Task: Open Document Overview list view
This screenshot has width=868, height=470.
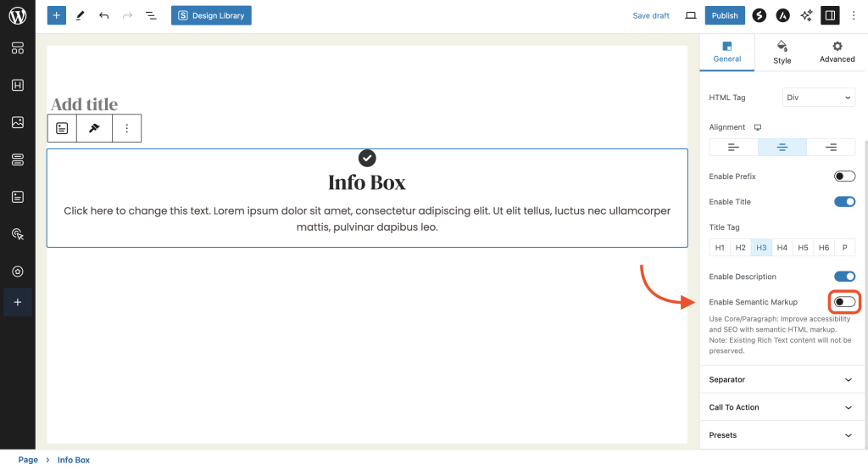Action: (151, 15)
